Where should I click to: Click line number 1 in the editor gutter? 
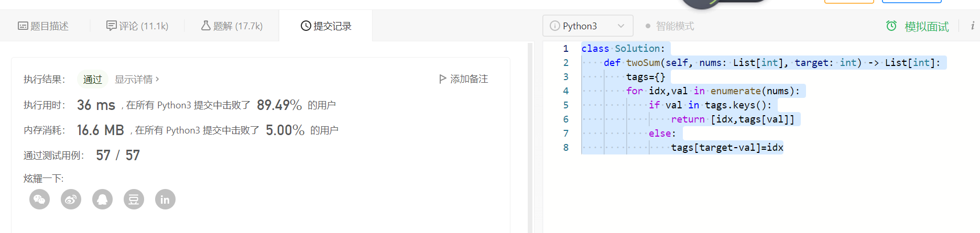(x=565, y=49)
